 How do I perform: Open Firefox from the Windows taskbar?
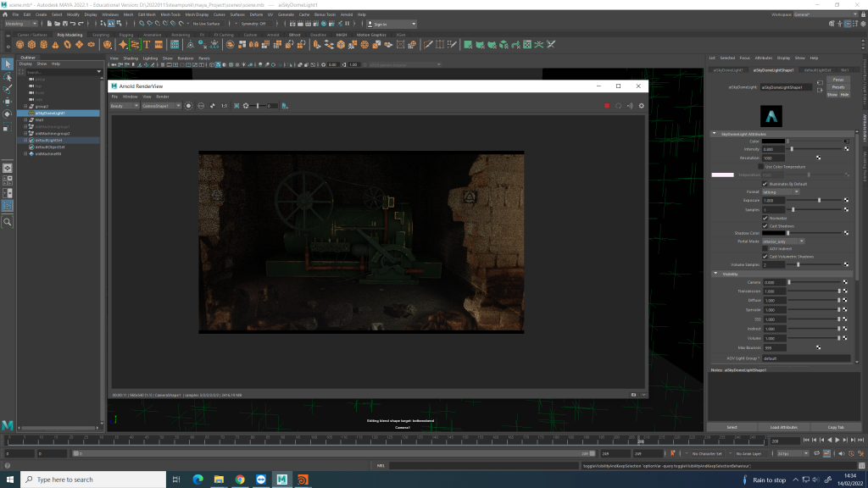(303, 480)
